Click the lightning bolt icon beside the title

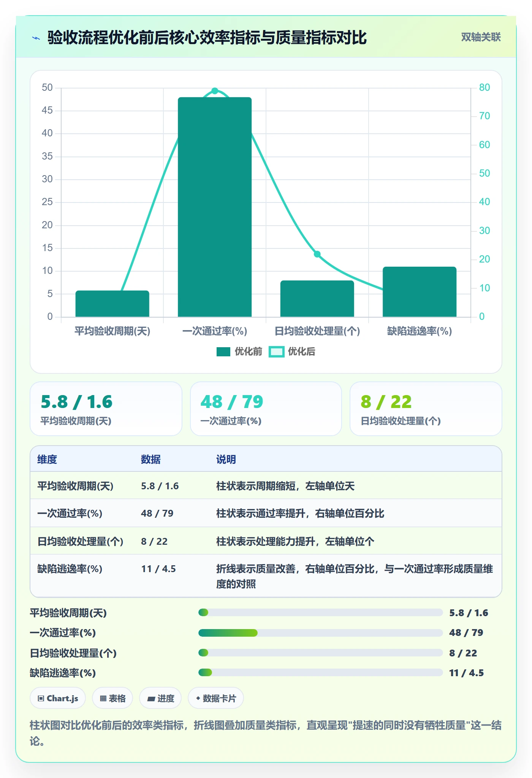[36, 38]
